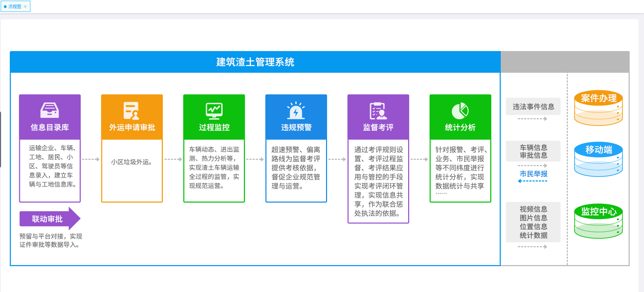The image size is (644, 292).
Task: Click the purple 联动审批 arrow button
Action: (50, 219)
